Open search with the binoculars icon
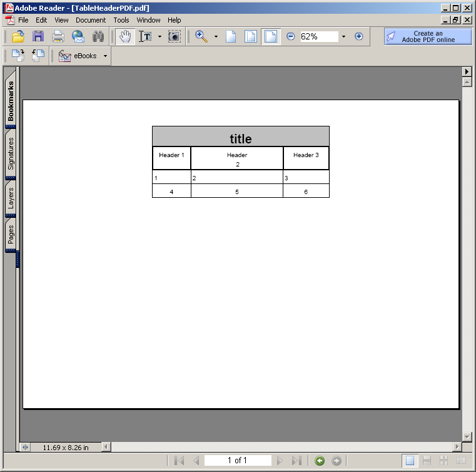The height and width of the screenshot is (472, 476). pyautogui.click(x=98, y=36)
